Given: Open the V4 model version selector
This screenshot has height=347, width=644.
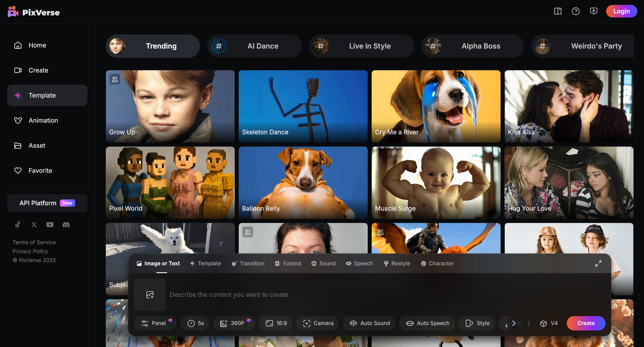Looking at the screenshot, I should tap(549, 323).
